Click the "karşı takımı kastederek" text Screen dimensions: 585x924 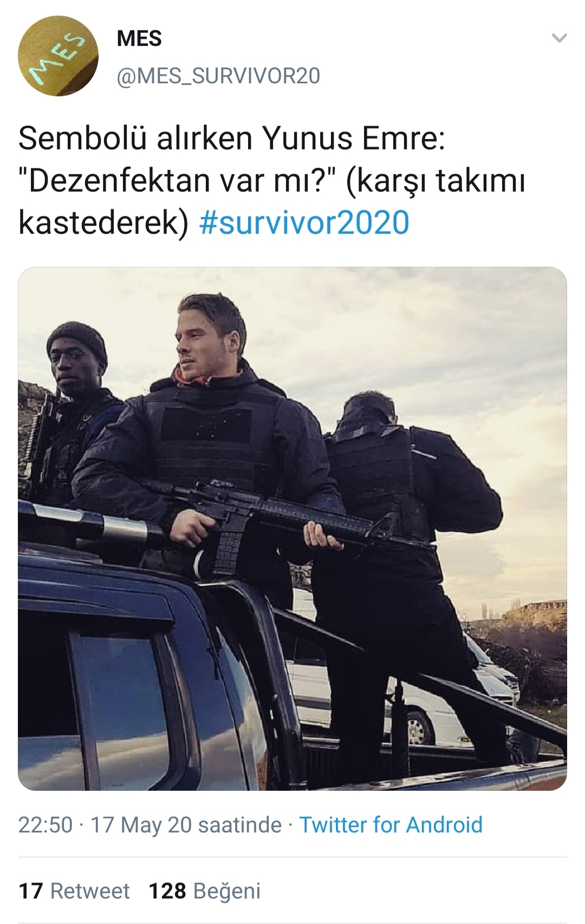[272, 201]
